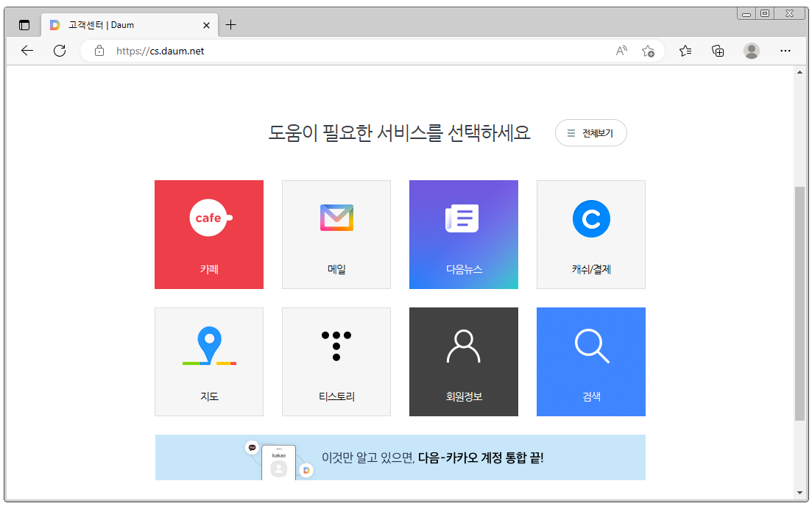Open the 다음뉴스 news service tile
Image resolution: width=812 pixels, height=506 pixels.
coord(464,235)
